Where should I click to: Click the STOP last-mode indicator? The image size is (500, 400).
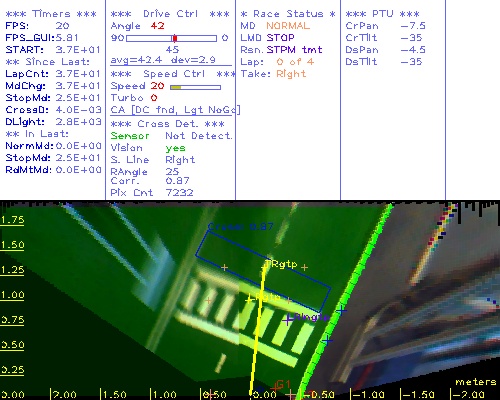click(280, 38)
